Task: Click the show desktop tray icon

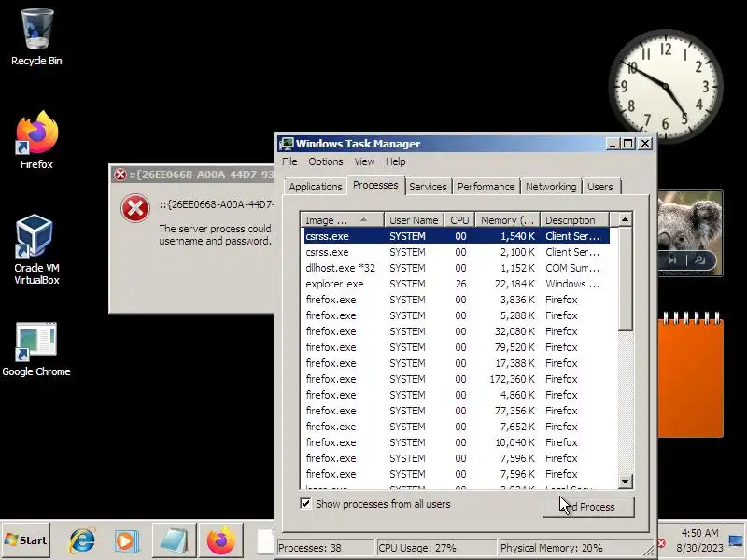Action: 736,541
